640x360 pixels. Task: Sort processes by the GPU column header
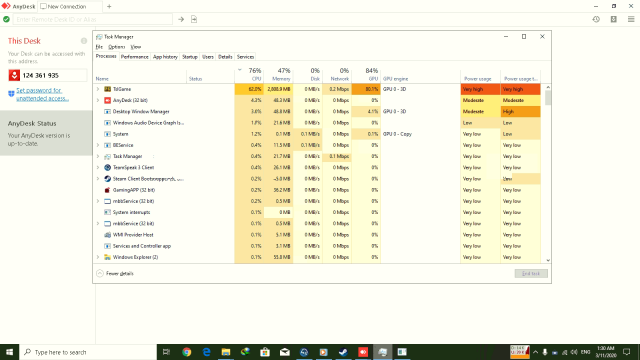[x=366, y=74]
